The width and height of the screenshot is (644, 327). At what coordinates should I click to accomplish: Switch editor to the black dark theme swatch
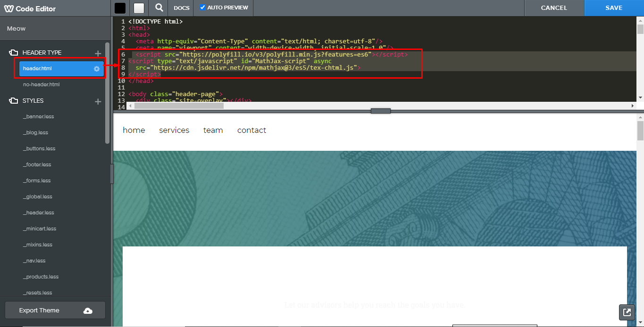point(120,8)
